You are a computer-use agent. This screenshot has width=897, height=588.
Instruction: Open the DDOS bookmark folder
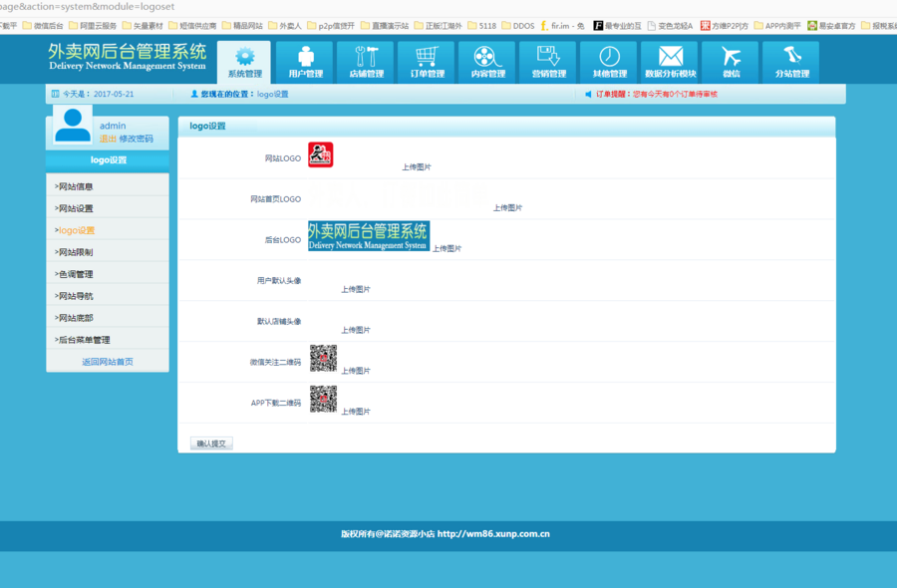[518, 26]
